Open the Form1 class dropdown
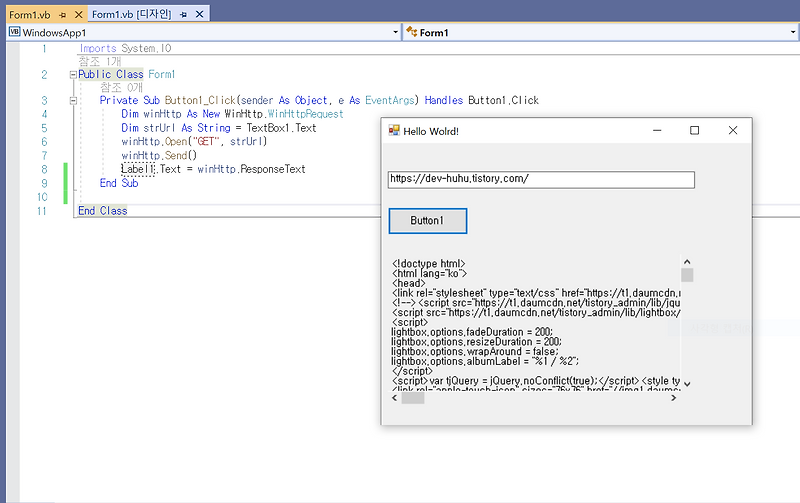This screenshot has width=800, height=503. (792, 33)
